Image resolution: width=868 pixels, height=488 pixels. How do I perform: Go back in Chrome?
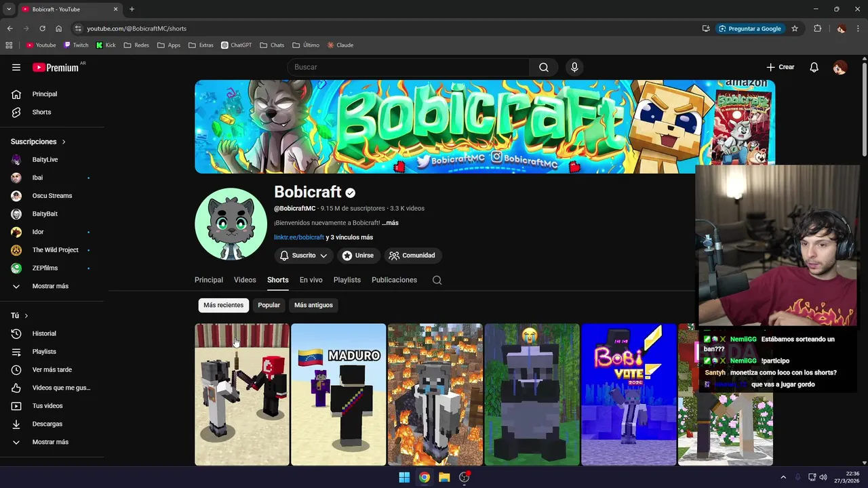9,28
